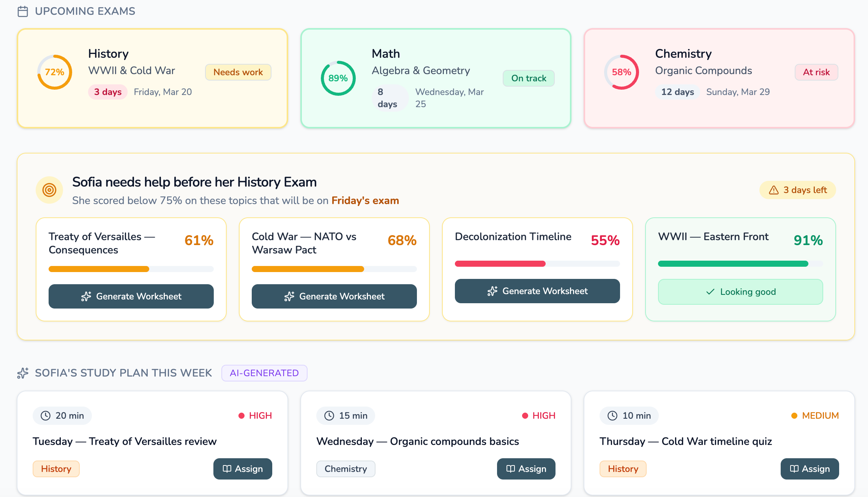Click the AI-GENERATED badge

pos(264,373)
